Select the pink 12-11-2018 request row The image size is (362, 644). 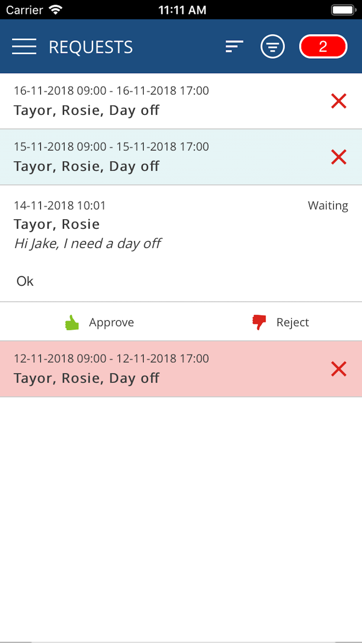[145, 369]
